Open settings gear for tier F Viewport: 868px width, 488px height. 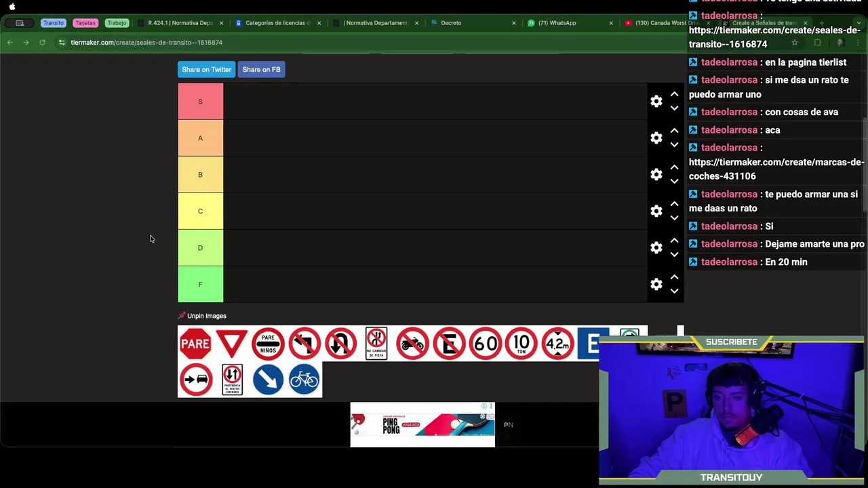(656, 284)
